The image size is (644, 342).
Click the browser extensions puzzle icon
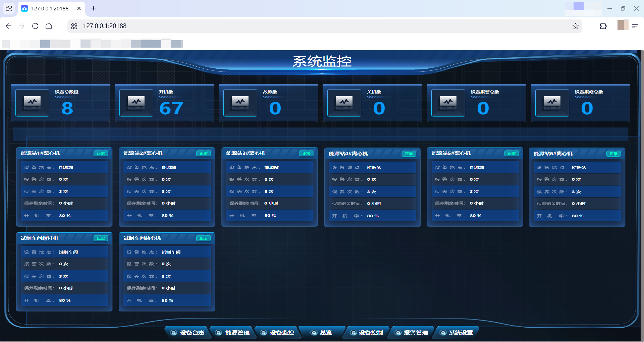click(x=603, y=26)
